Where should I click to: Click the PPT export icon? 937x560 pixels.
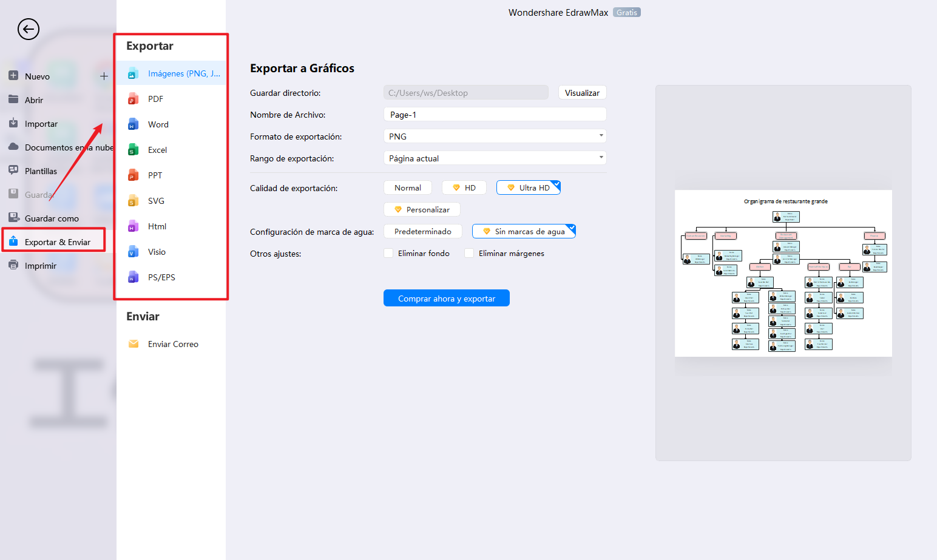134,175
